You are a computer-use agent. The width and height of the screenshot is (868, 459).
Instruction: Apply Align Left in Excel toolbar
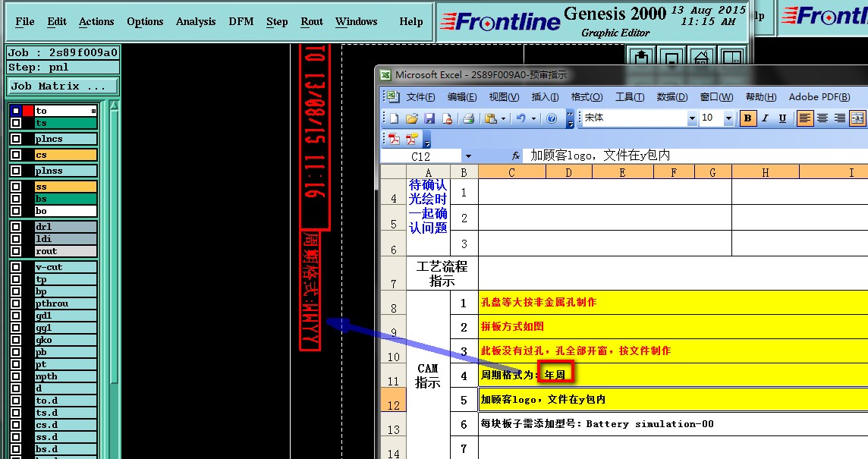805,118
